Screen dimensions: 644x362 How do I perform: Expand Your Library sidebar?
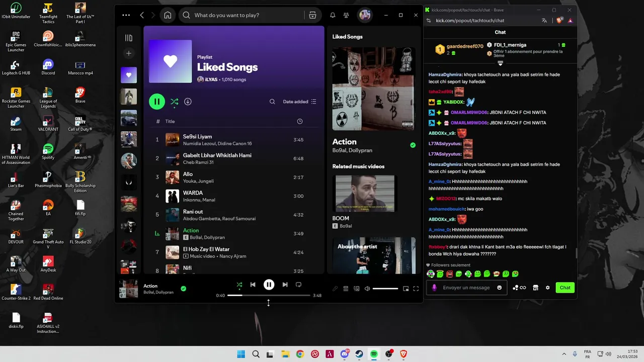(x=129, y=38)
